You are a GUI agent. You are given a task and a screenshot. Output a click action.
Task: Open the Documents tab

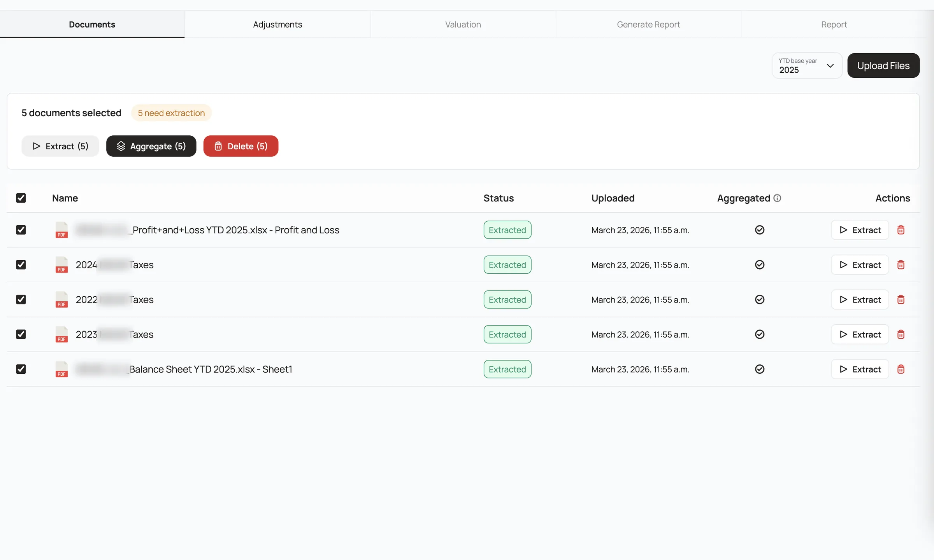(92, 24)
